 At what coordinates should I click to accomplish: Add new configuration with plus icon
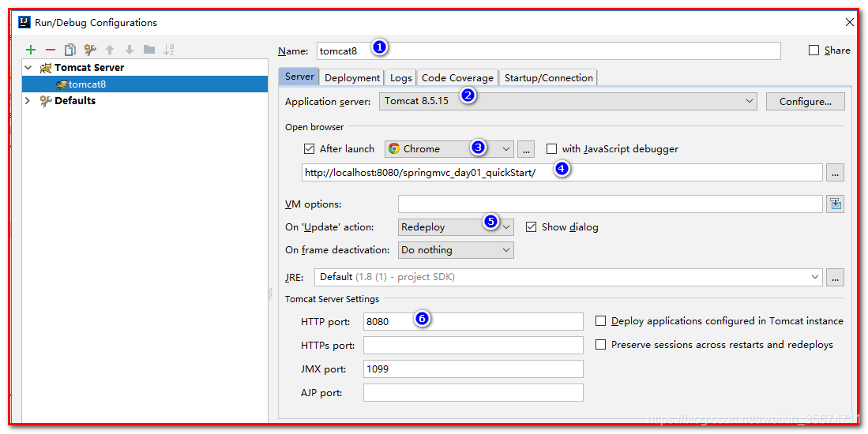31,50
